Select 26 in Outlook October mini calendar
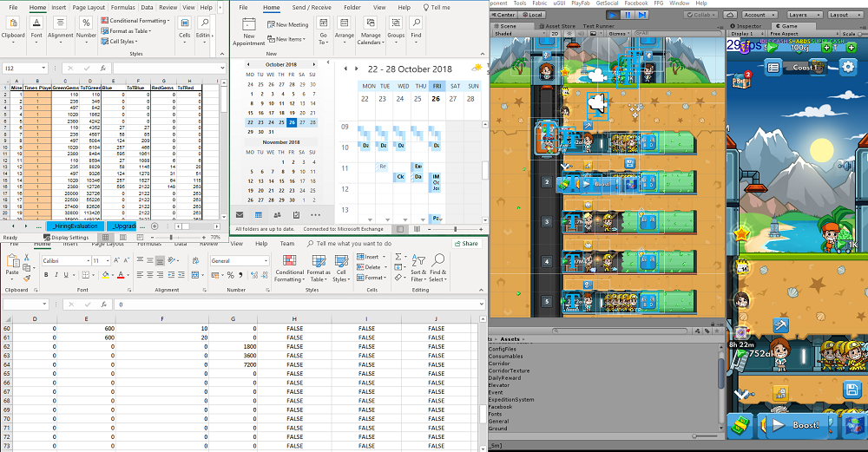This screenshot has width=868, height=452. coord(292,122)
